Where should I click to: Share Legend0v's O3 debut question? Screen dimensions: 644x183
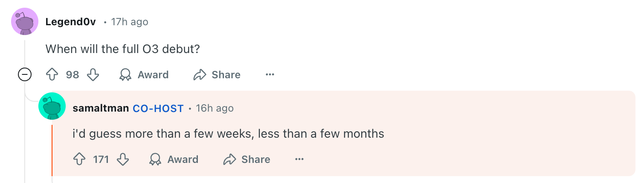pyautogui.click(x=217, y=75)
